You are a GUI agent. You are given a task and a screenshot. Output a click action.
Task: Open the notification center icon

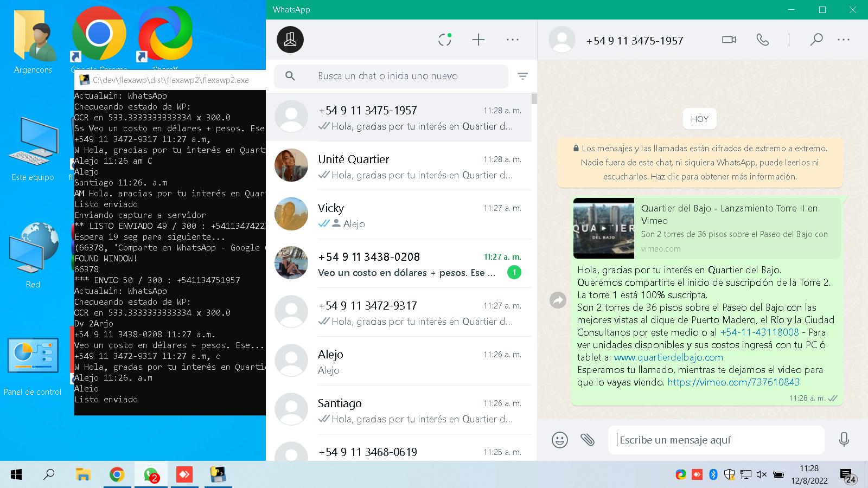(x=848, y=476)
